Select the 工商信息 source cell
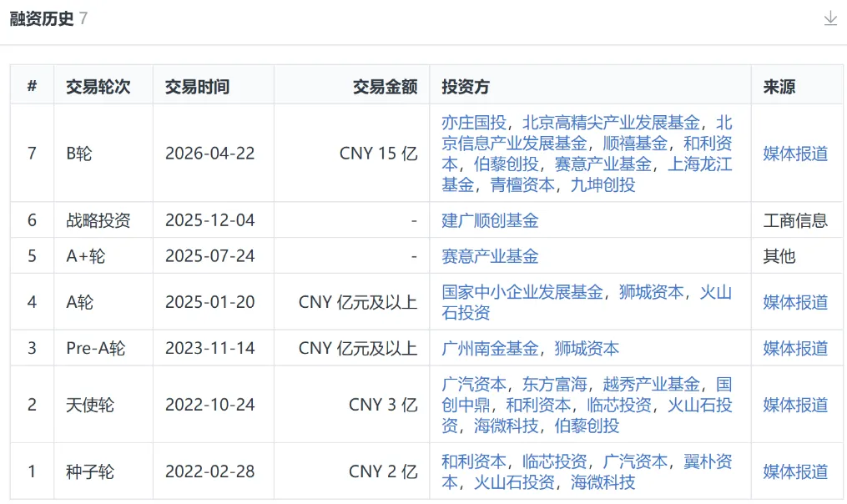 point(795,220)
